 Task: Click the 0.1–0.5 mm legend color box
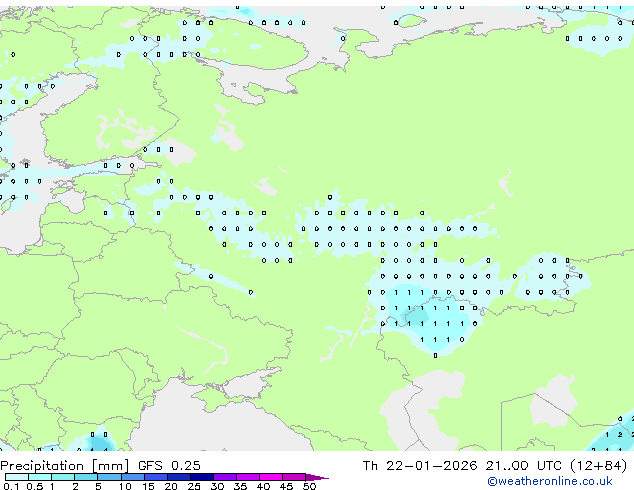(x=17, y=477)
